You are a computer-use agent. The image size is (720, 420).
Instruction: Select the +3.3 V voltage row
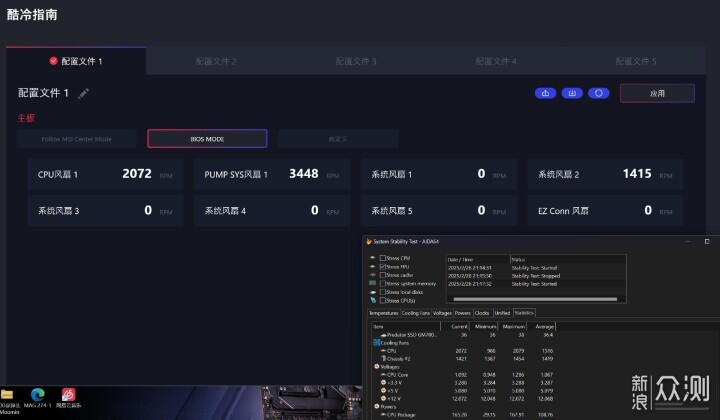pyautogui.click(x=464, y=382)
